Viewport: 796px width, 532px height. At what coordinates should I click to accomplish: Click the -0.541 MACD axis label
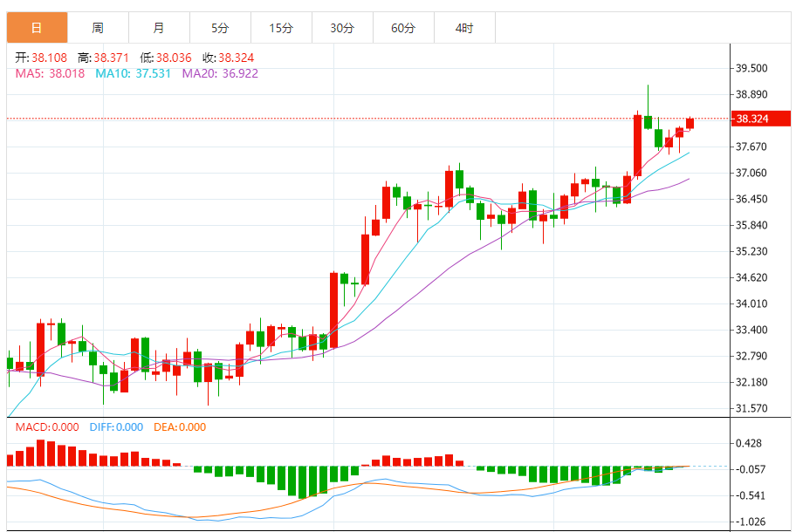click(x=751, y=495)
